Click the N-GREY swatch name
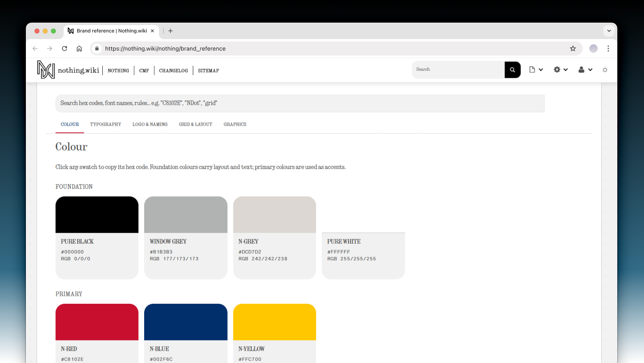Image resolution: width=644 pixels, height=363 pixels. pos(248,242)
